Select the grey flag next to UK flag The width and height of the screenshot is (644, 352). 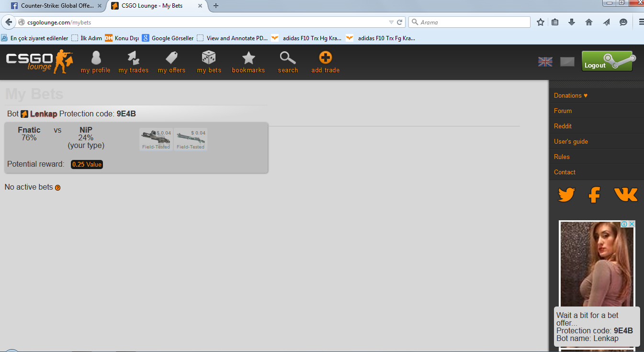(567, 62)
